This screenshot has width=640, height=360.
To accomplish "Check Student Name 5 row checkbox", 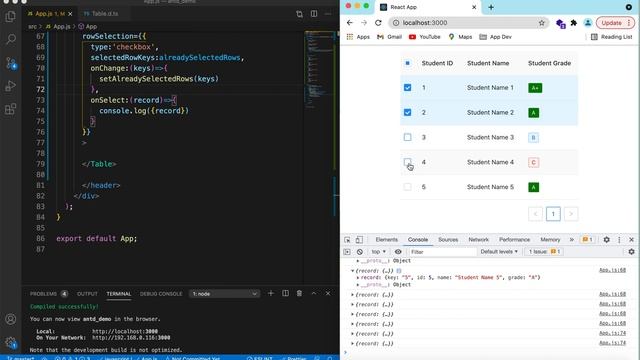I will point(407,187).
